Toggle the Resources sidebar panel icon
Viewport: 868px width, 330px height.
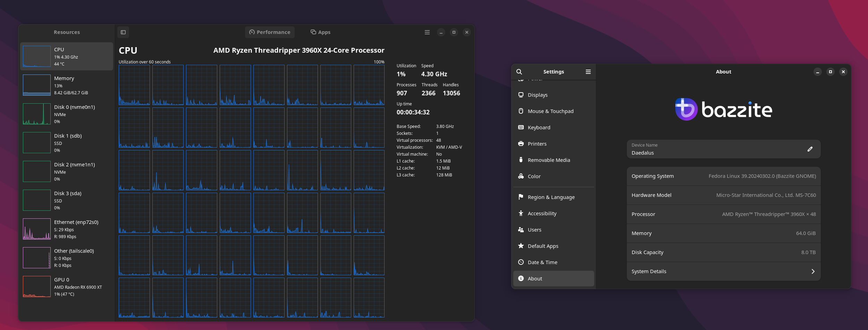coord(123,32)
